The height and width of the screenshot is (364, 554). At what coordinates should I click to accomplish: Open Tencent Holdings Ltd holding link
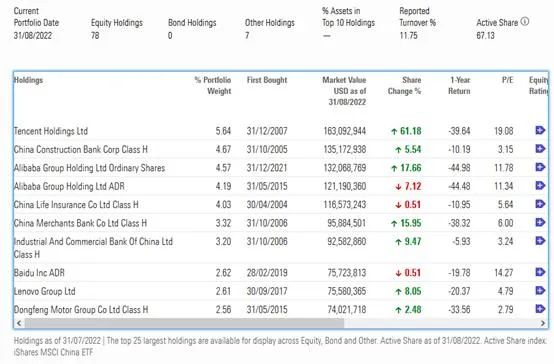(51, 131)
